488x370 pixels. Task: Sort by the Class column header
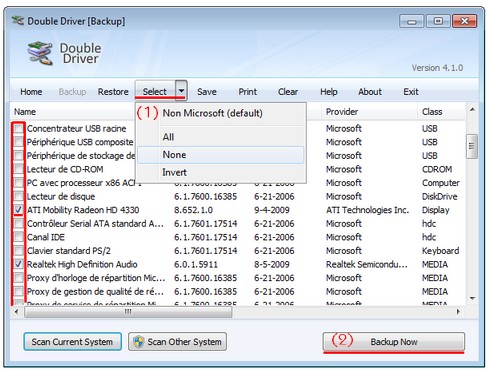click(x=441, y=112)
